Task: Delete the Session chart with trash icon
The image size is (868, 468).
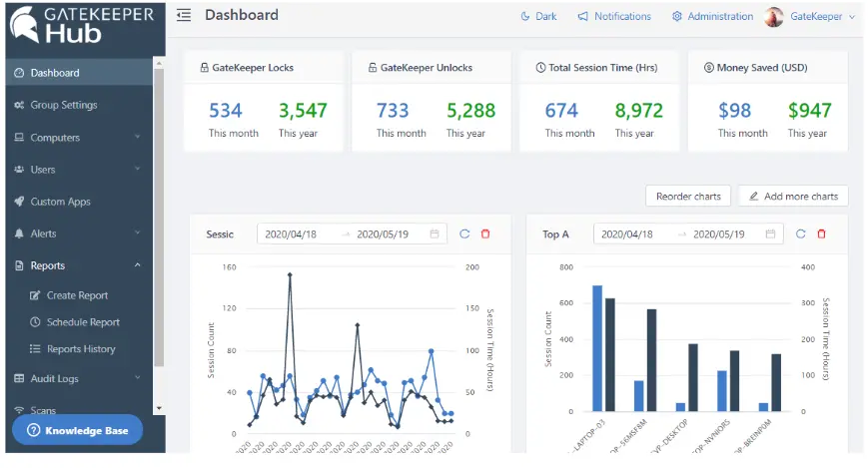Action: pyautogui.click(x=485, y=234)
